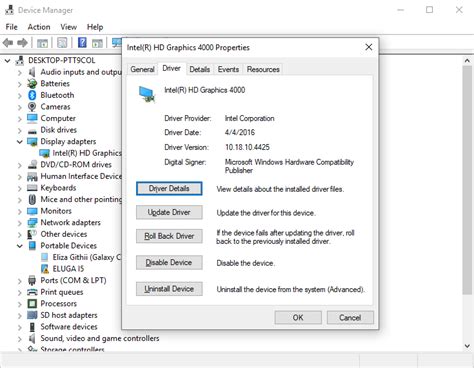Click the Audio inputs and outputs speaker icon

[32, 72]
